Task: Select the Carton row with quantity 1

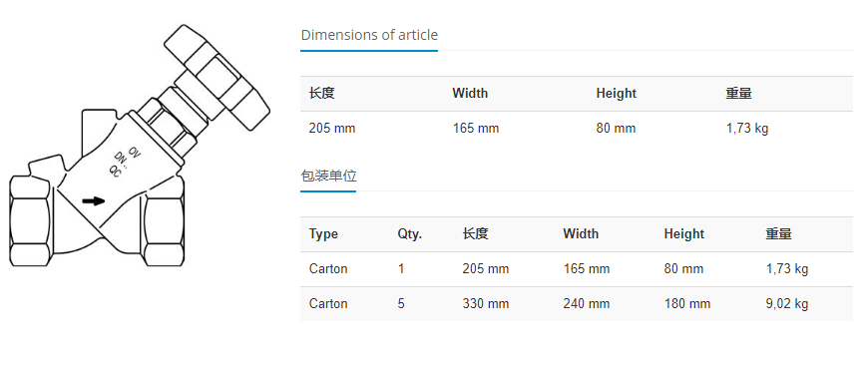Action: (577, 269)
